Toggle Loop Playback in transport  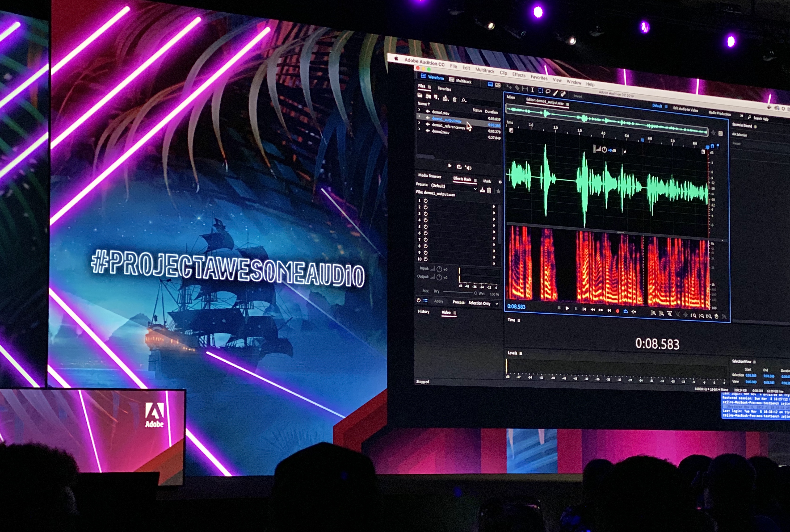(x=625, y=311)
